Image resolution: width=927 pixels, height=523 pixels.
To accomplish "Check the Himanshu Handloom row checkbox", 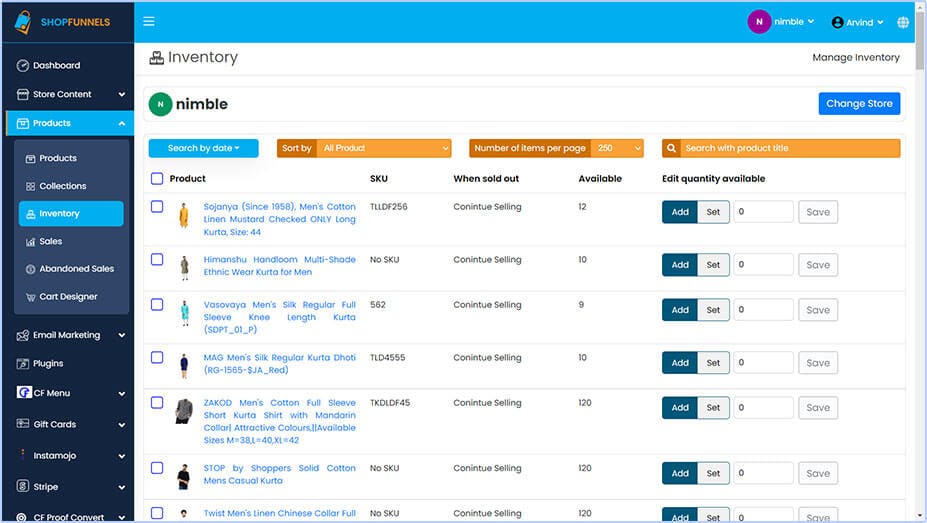I will [x=157, y=259].
